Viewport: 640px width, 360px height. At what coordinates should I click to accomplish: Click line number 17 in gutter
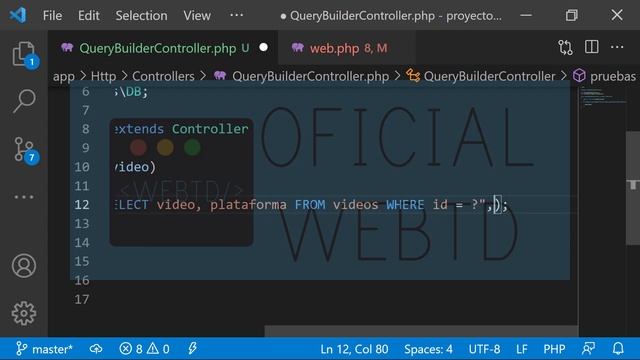tap(82, 299)
